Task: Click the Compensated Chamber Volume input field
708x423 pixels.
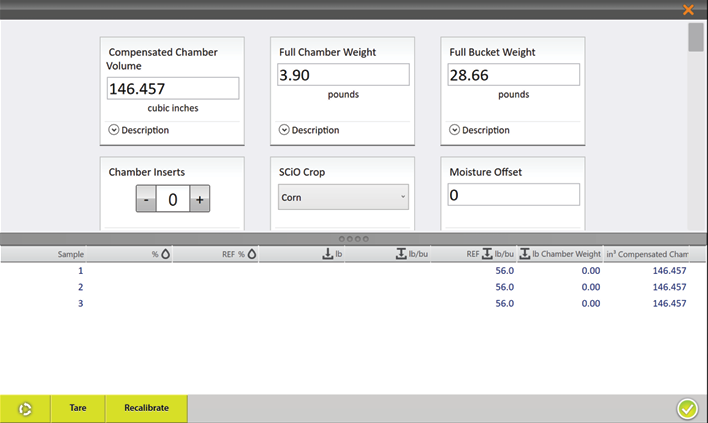Action: [x=173, y=89]
